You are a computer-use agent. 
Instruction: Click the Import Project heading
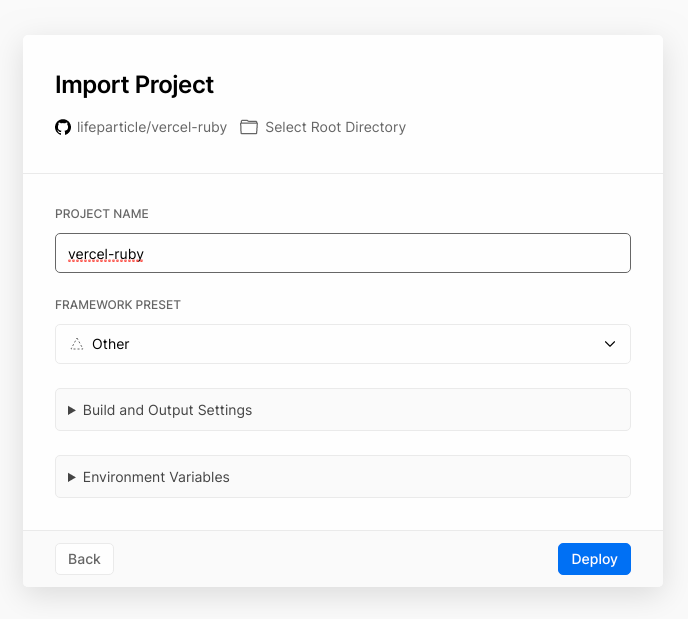(134, 85)
